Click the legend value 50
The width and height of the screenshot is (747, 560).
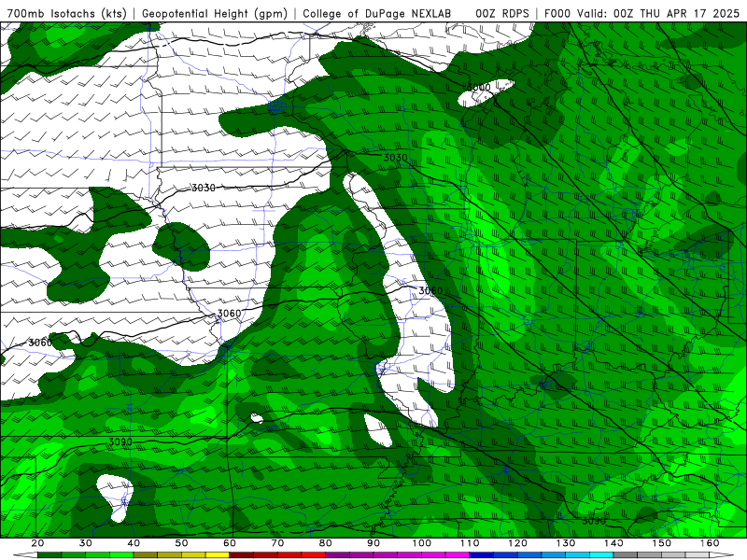click(181, 543)
